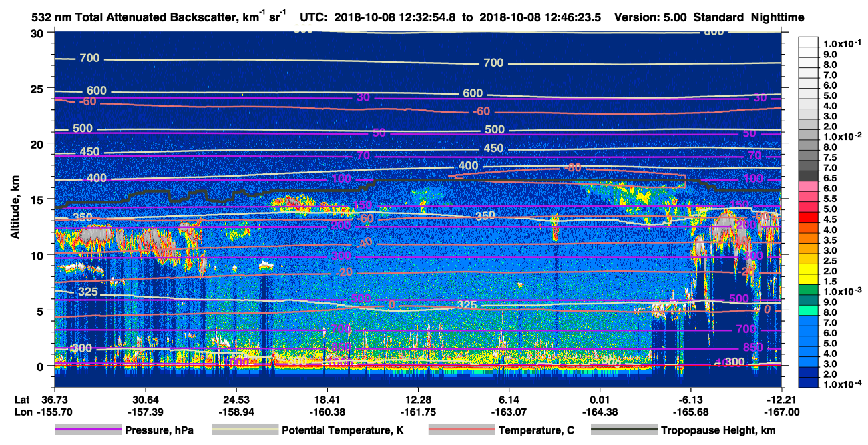
Task: Click longitude value -160.38
Action: [327, 411]
